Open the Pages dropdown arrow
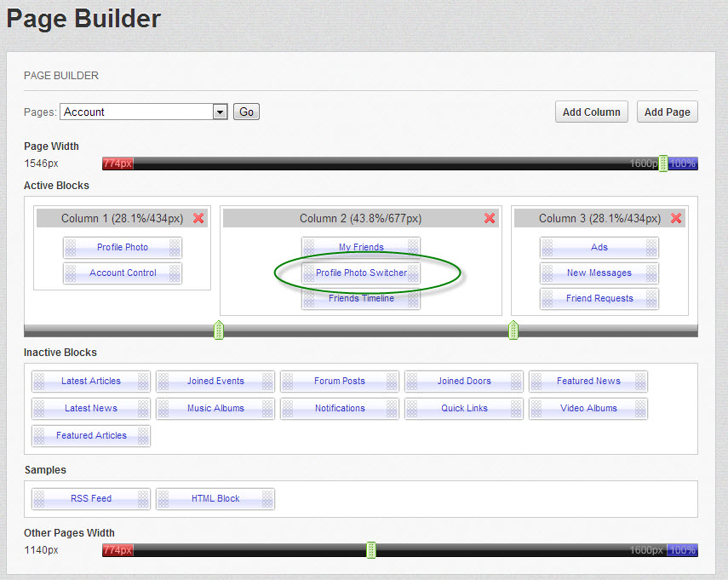Viewport: 728px width, 580px height. click(220, 112)
